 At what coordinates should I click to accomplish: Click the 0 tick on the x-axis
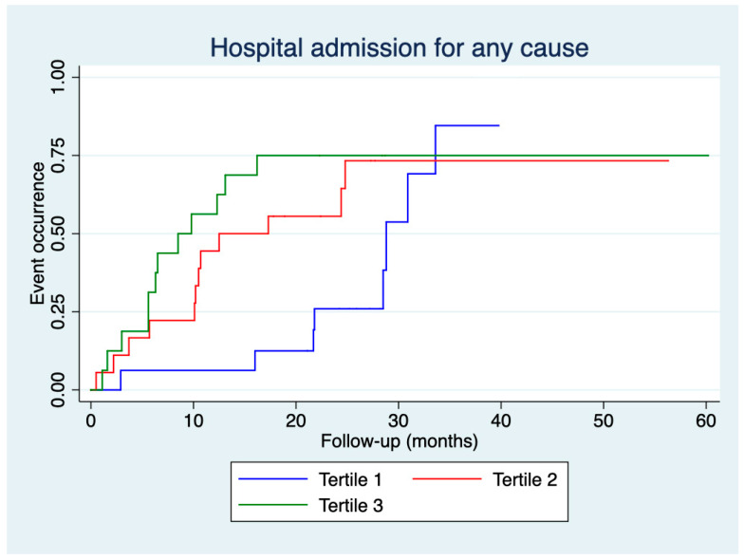point(91,420)
